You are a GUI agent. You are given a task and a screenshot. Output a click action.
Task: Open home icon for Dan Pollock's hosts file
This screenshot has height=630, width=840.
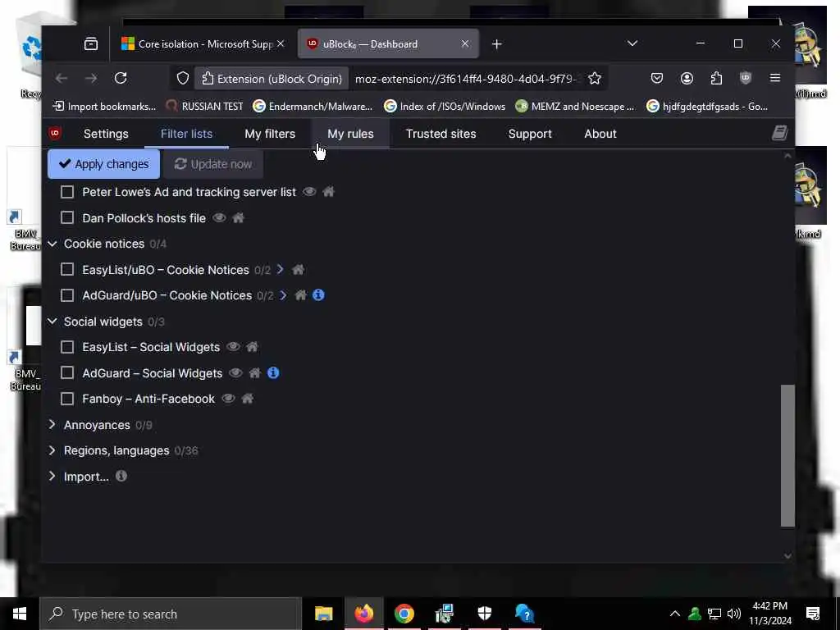pos(239,218)
